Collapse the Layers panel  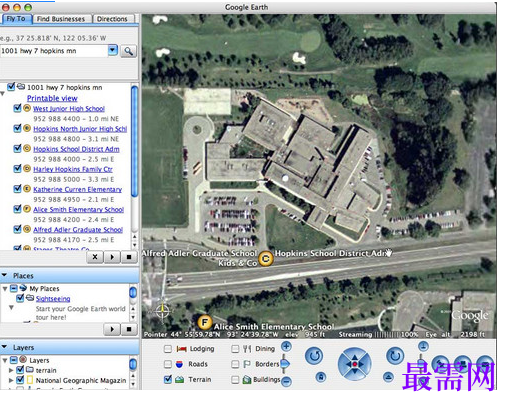(x=4, y=347)
